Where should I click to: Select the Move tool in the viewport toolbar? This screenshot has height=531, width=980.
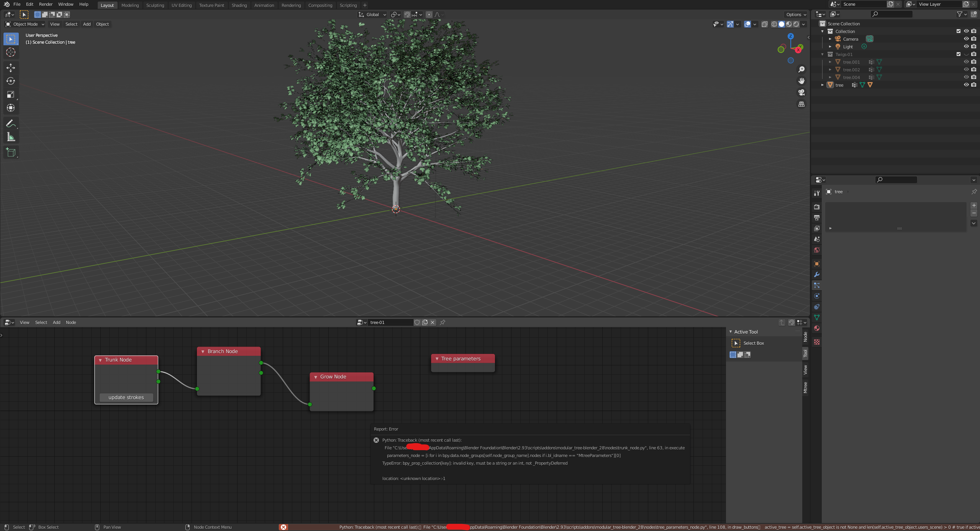tap(10, 67)
